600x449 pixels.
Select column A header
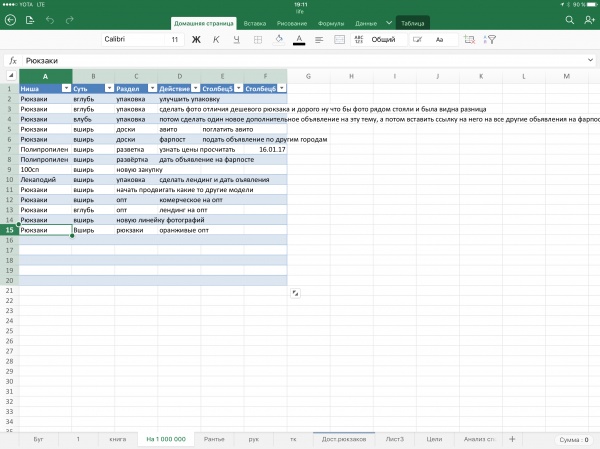click(45, 76)
